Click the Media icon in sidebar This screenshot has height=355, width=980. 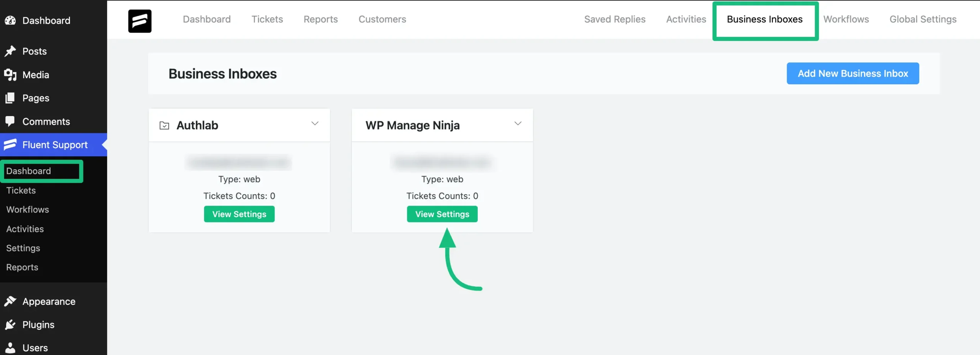10,75
